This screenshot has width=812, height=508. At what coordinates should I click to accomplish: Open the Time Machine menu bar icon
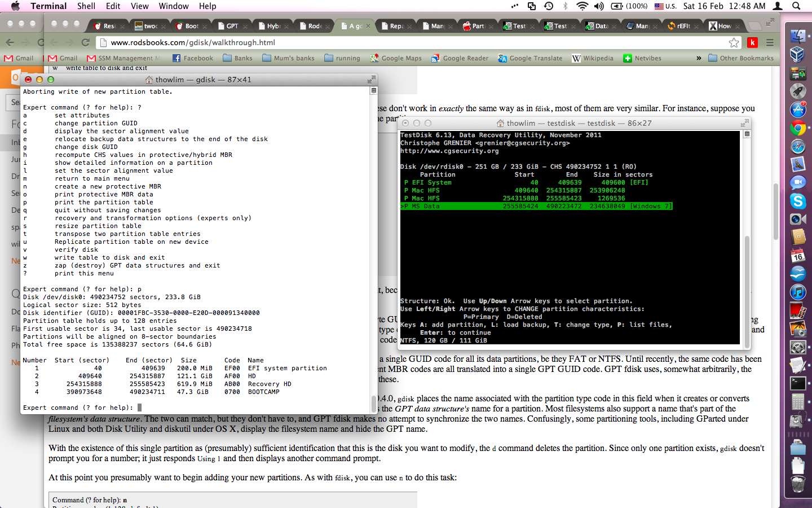(x=549, y=6)
